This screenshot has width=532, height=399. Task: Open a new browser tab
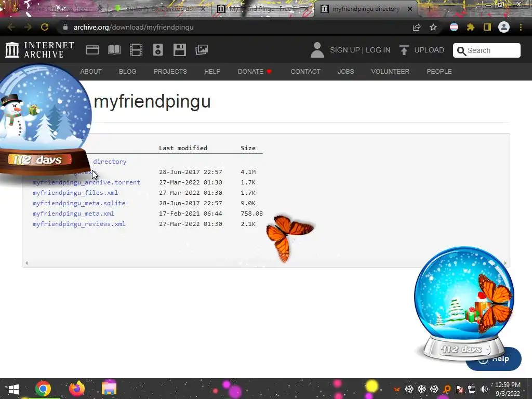[429, 9]
